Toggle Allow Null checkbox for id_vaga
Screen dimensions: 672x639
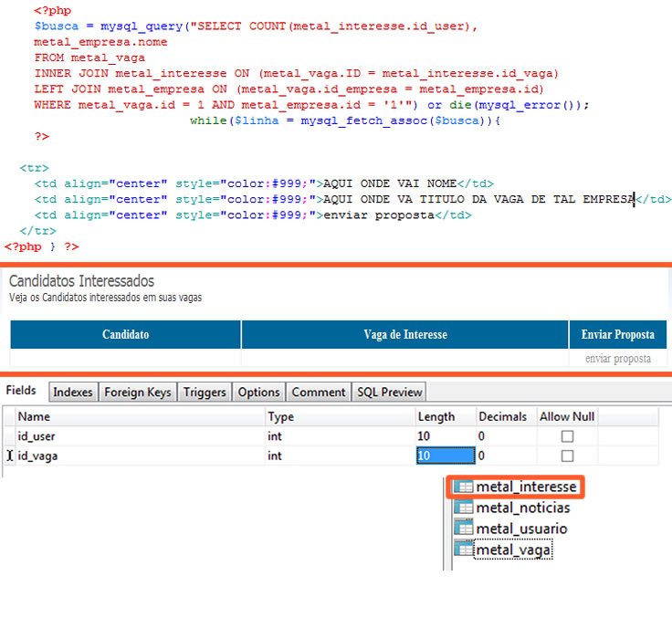pos(567,456)
